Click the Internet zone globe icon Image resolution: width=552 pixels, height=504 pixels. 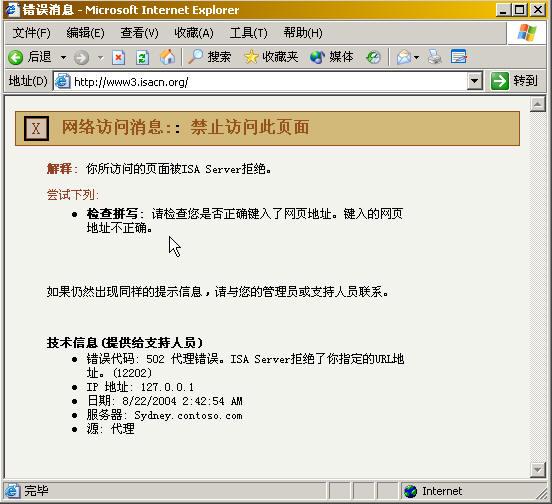410,491
